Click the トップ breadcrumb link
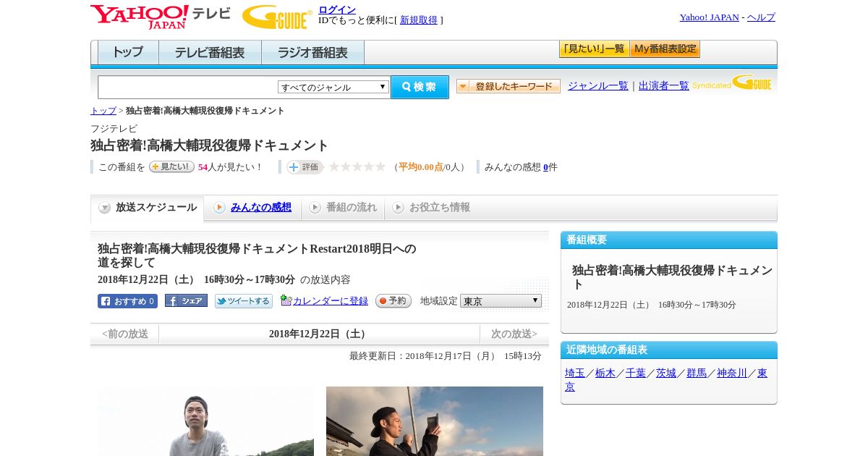The width and height of the screenshot is (868, 456). click(x=103, y=111)
